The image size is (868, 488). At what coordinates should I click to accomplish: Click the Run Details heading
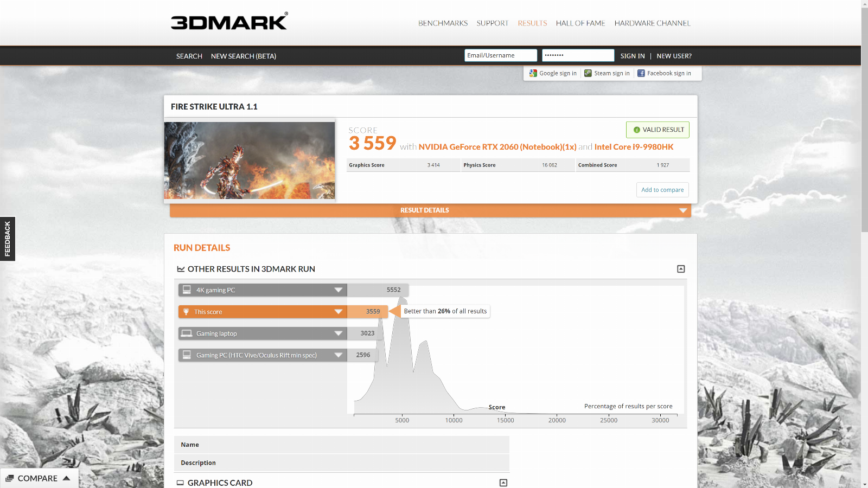202,248
